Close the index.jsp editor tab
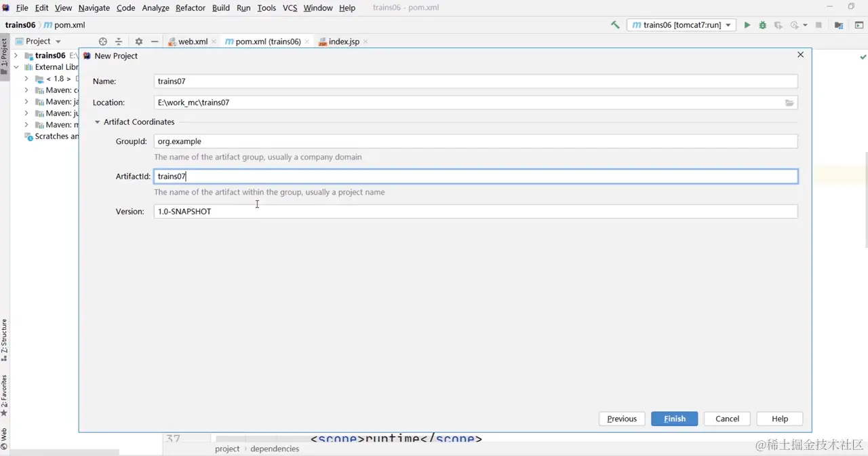The width and height of the screenshot is (868, 456). coord(366,41)
